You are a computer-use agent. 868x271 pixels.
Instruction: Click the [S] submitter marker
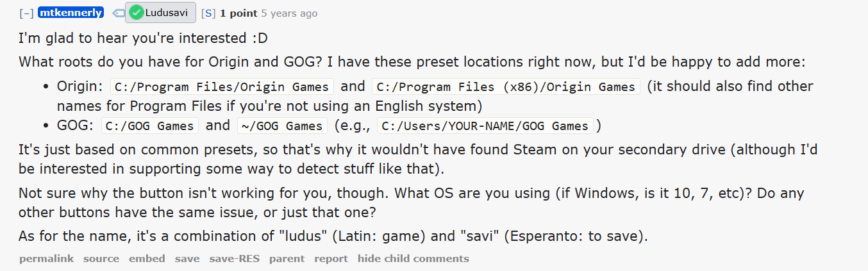[208, 13]
